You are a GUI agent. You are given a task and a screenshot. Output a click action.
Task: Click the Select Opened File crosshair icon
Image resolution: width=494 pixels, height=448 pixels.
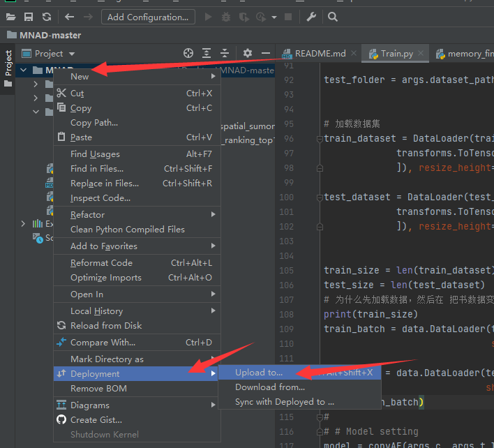(188, 53)
